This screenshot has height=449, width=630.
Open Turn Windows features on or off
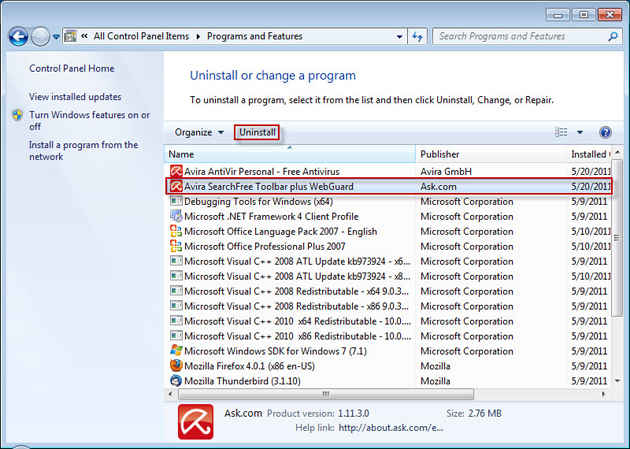point(89,120)
